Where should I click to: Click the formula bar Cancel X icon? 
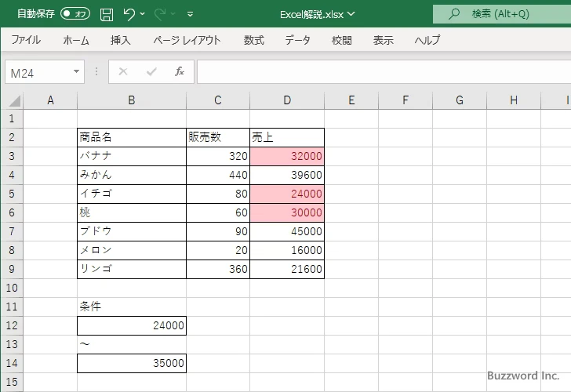[x=123, y=71]
